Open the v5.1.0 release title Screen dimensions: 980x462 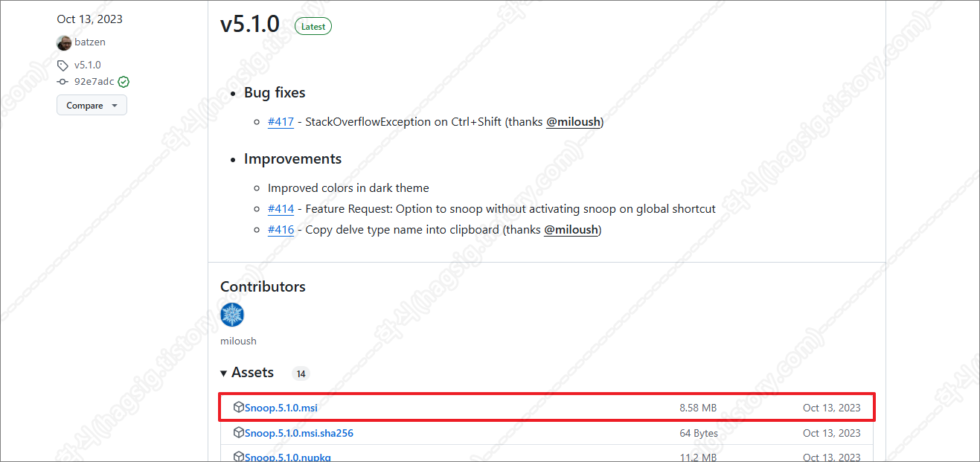[250, 24]
